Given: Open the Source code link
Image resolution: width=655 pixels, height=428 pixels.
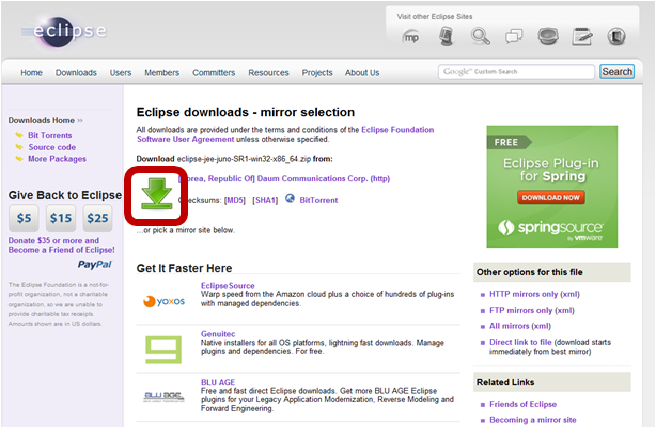Looking at the screenshot, I should point(52,147).
